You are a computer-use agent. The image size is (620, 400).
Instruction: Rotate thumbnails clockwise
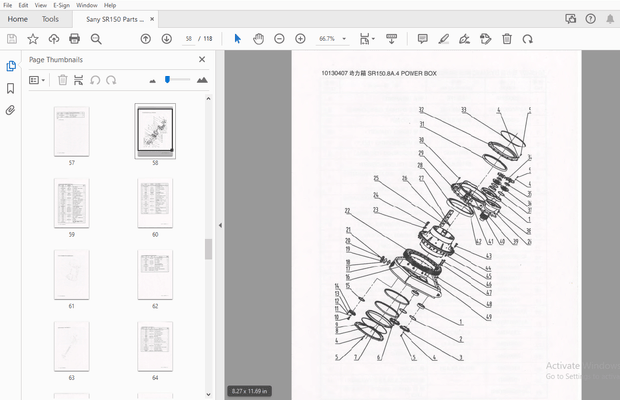pyautogui.click(x=111, y=80)
